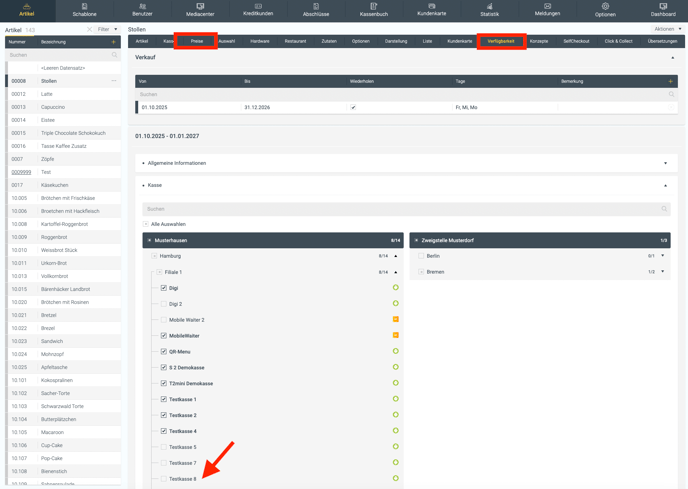Uncheck the Digi register checkbox

(164, 288)
